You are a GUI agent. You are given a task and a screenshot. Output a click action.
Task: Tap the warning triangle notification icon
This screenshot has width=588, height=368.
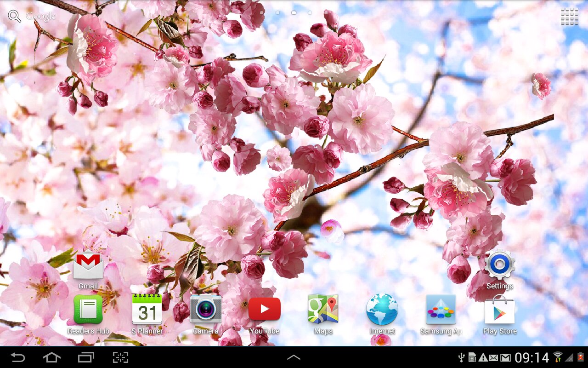(x=483, y=357)
